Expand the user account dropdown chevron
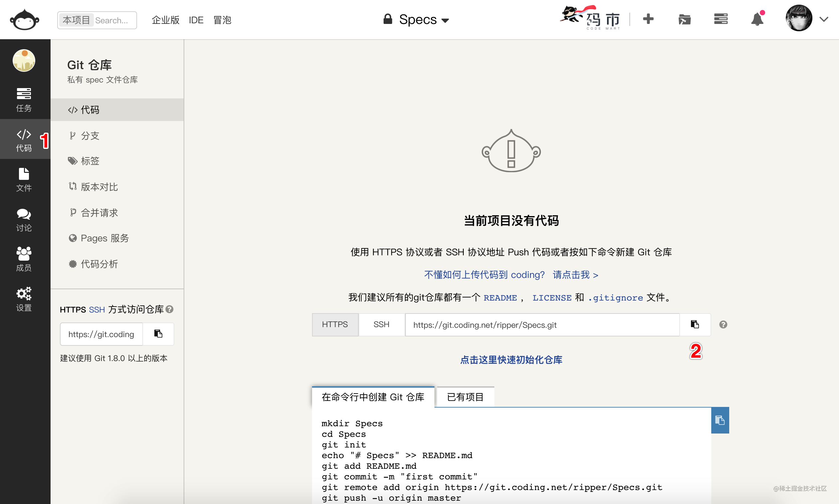839x504 pixels. tap(824, 19)
